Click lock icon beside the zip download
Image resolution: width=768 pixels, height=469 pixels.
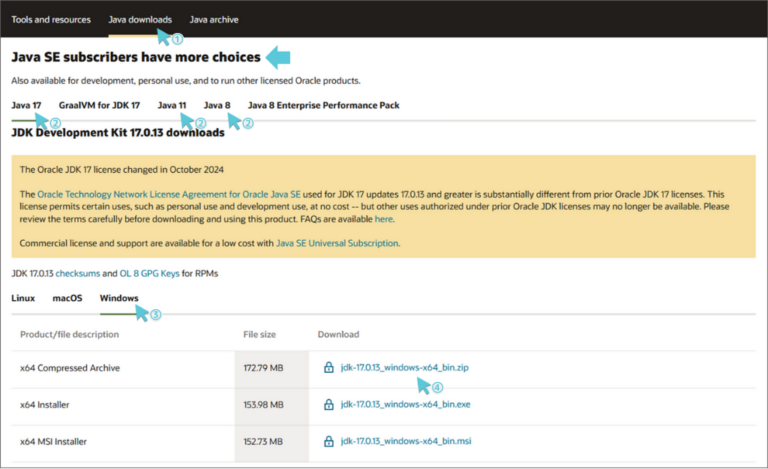coord(328,368)
